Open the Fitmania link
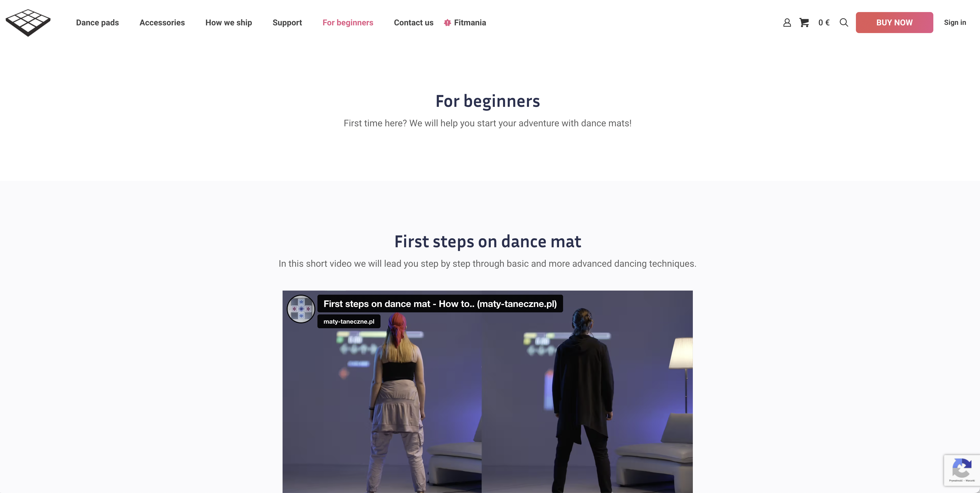Image resolution: width=980 pixels, height=493 pixels. tap(470, 23)
